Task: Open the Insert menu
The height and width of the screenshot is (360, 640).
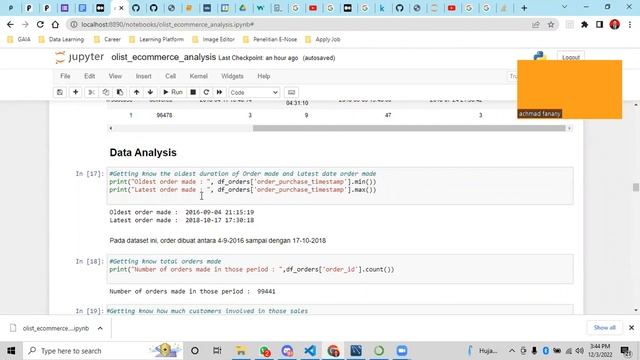Action: (x=143, y=76)
